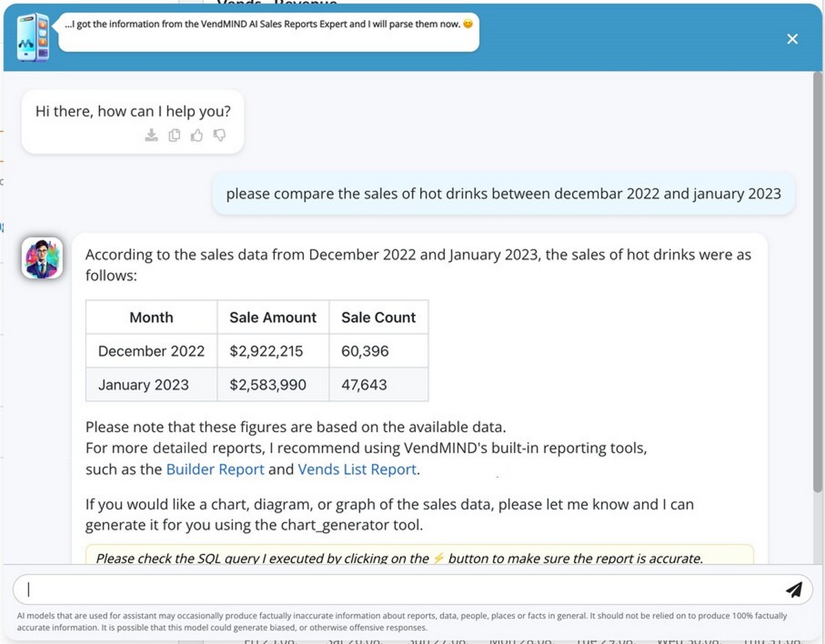The image size is (825, 644).
Task: Close the AI assistant chat panel
Action: coord(792,39)
